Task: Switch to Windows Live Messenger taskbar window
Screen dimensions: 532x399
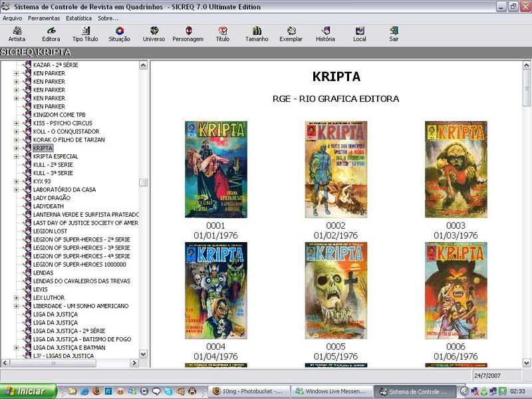Action: click(332, 391)
